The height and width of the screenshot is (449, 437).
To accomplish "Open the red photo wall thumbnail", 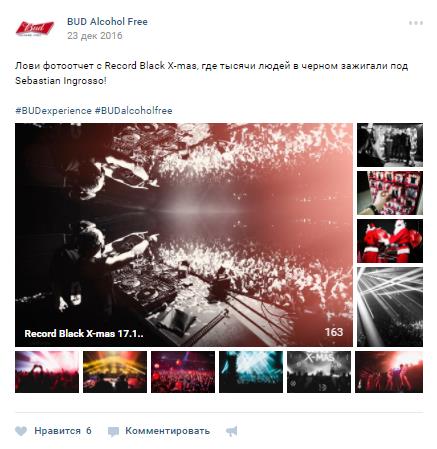I will 390,193.
